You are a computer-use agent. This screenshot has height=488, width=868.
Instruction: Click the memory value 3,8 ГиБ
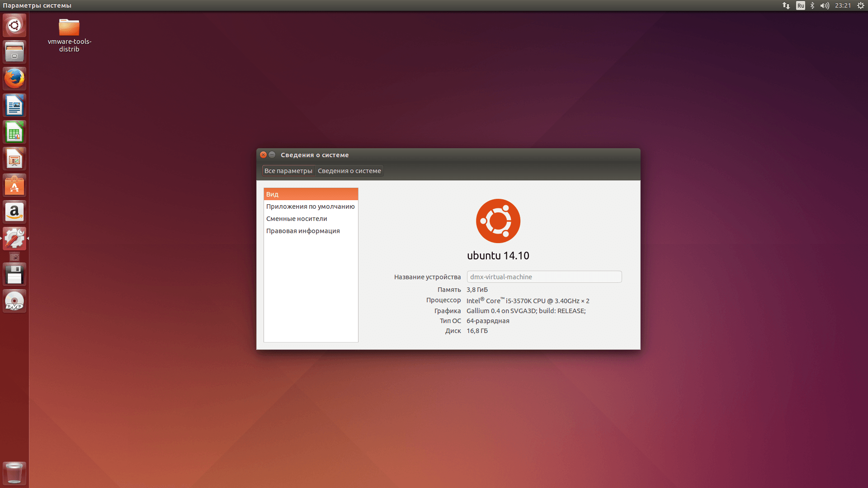click(x=477, y=290)
